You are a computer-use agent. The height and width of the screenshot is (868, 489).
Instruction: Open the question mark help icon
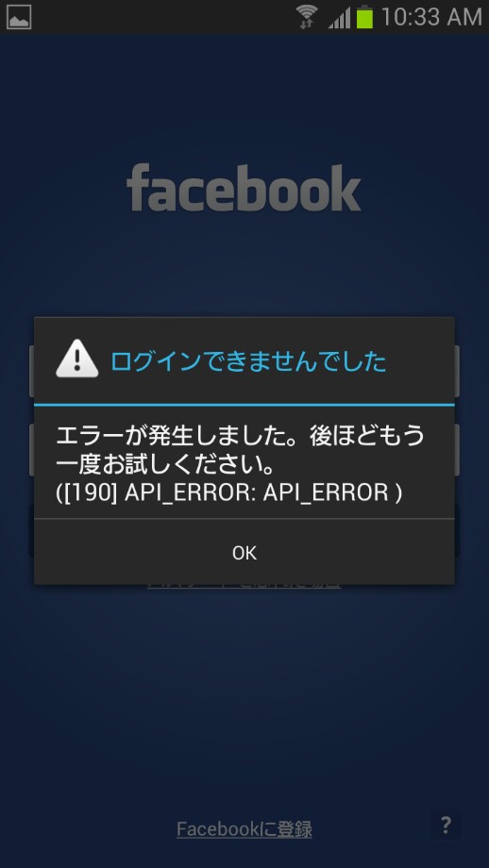(x=446, y=826)
